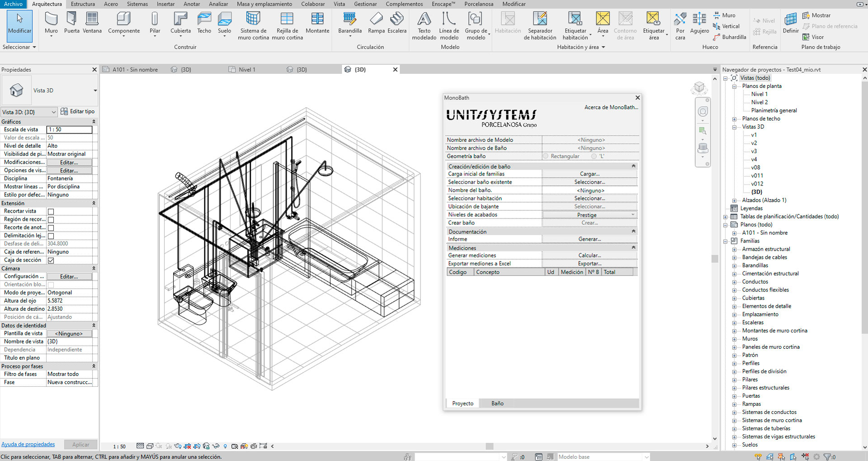Open the Porcelanosa ribbon tab
868x461 pixels.
479,4
